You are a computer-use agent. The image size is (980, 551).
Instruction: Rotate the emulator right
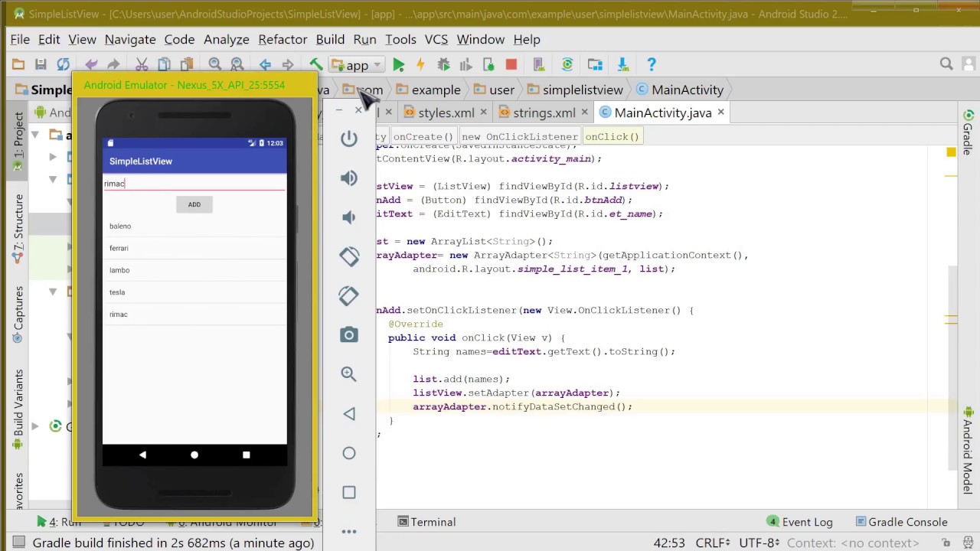(x=349, y=295)
